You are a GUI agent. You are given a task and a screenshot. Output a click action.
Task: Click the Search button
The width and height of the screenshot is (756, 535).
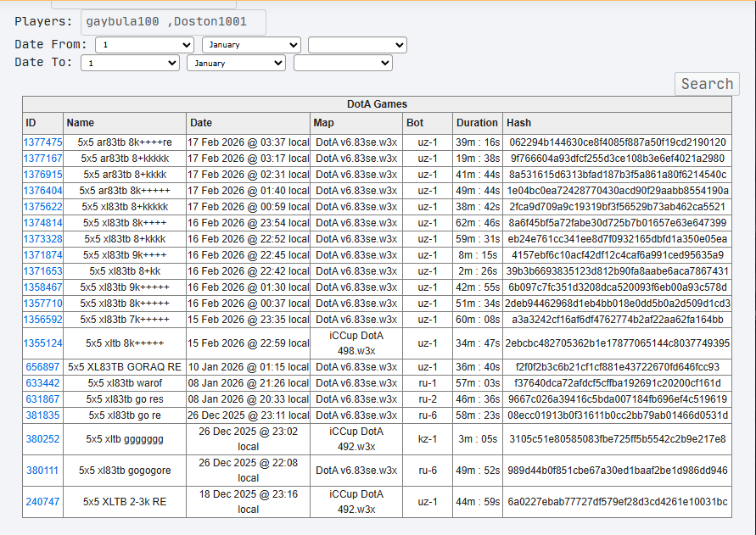point(707,84)
